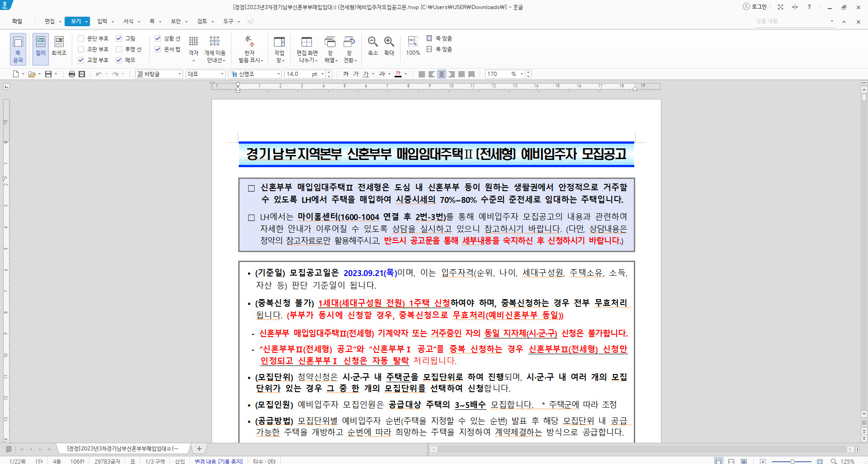Uncheck the 메모 checkbox
The width and height of the screenshot is (868, 464).
point(119,59)
